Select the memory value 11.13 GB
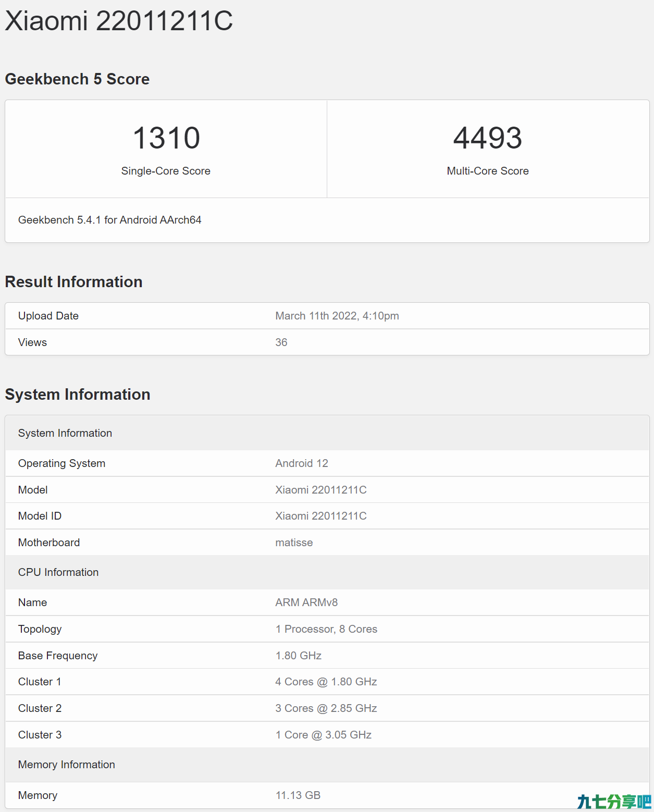This screenshot has width=654, height=812. point(298,795)
